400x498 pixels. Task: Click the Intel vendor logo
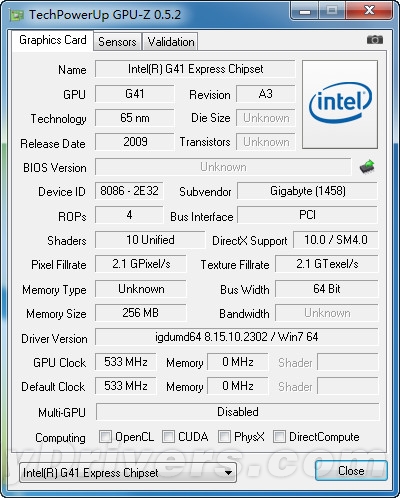click(x=340, y=104)
